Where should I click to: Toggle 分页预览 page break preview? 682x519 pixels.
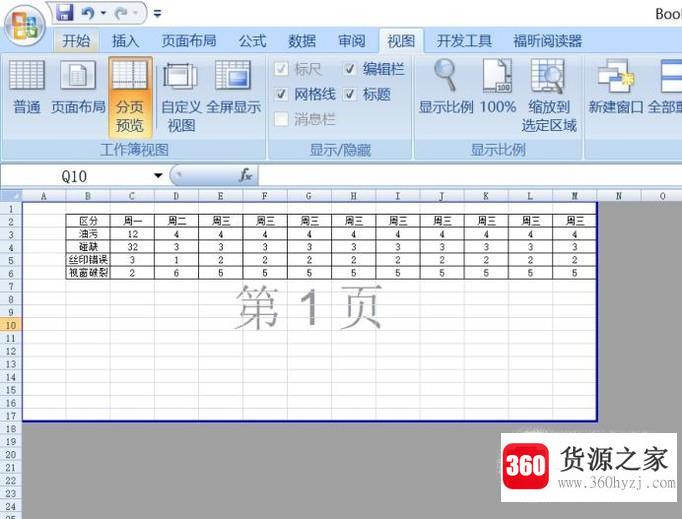click(x=130, y=96)
